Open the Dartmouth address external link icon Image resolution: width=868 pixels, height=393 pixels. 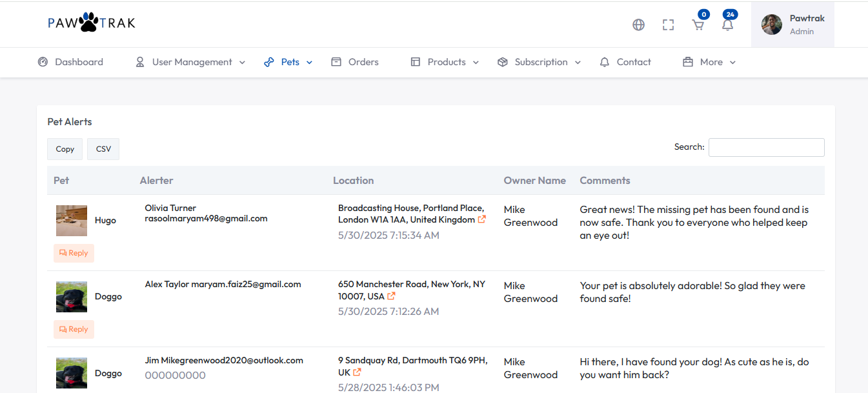click(x=357, y=372)
